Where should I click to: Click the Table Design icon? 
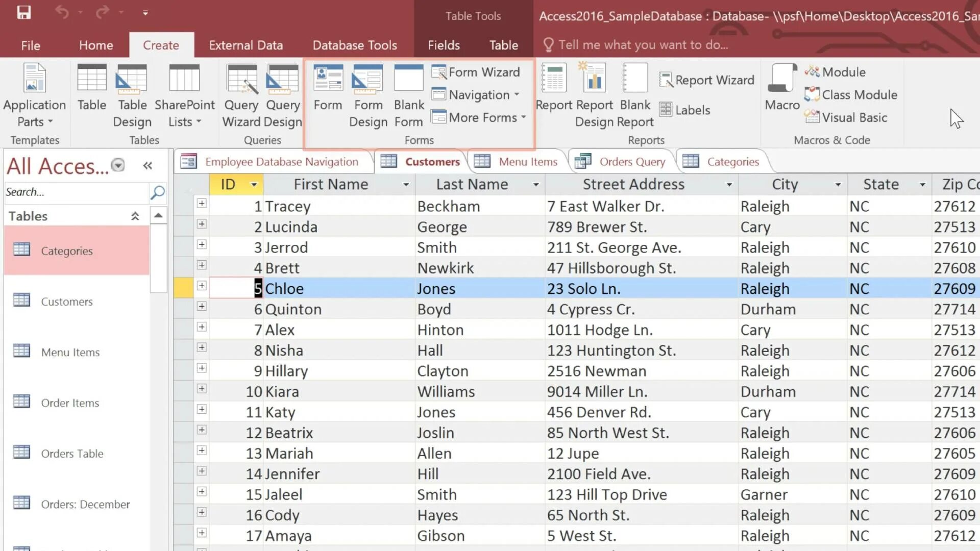click(x=132, y=94)
